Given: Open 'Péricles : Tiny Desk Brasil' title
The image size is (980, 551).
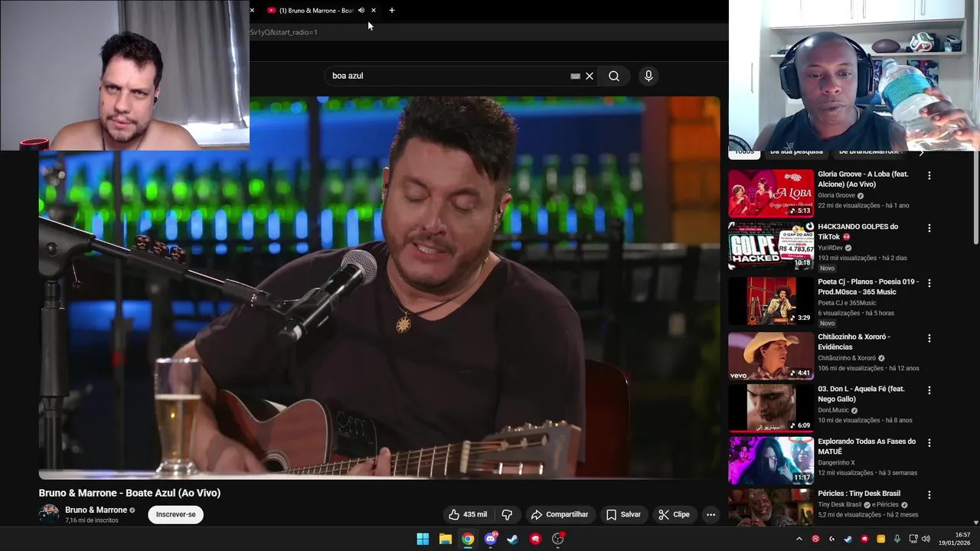Looking at the screenshot, I should 859,494.
